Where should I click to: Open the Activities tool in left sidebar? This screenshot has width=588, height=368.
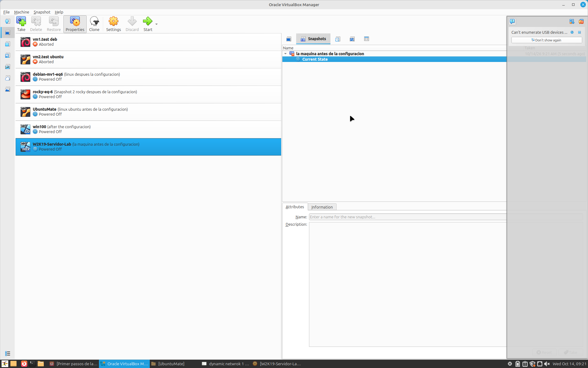(8, 89)
